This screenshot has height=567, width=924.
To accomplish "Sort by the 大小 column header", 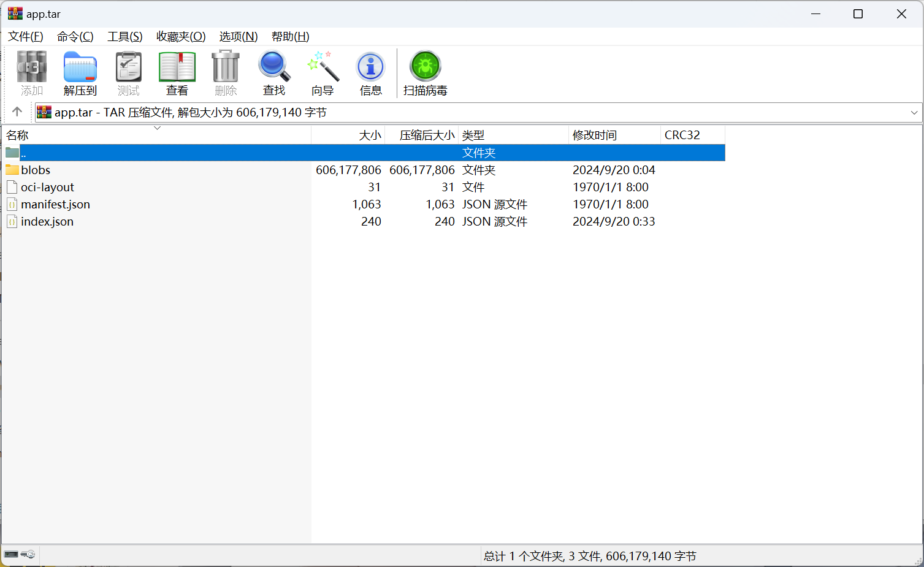I will pyautogui.click(x=348, y=135).
